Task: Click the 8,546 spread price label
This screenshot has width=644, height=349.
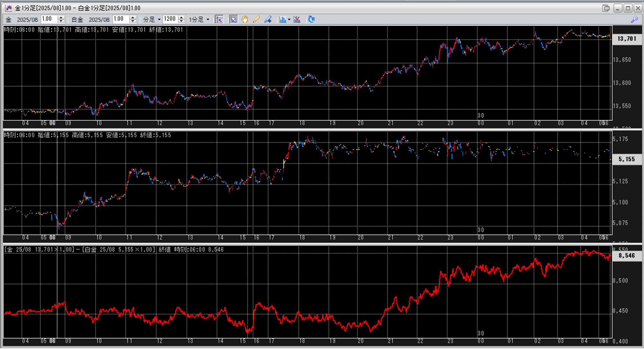Action: pyautogui.click(x=626, y=256)
